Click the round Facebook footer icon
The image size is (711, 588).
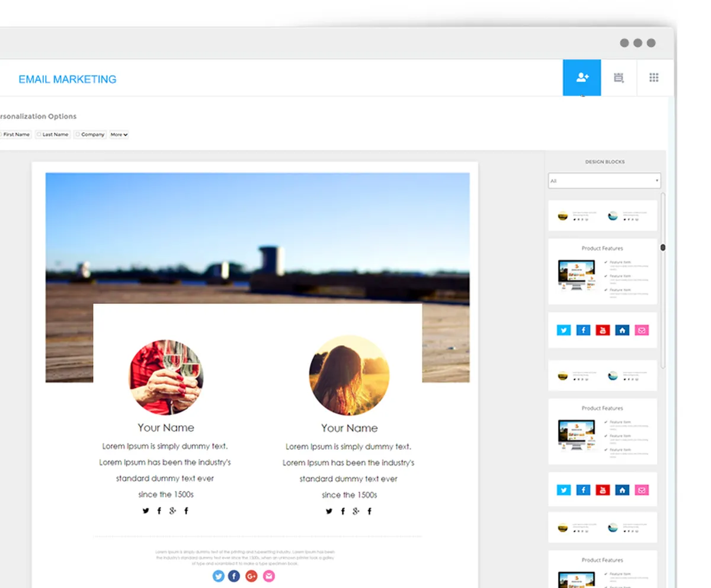click(x=234, y=576)
